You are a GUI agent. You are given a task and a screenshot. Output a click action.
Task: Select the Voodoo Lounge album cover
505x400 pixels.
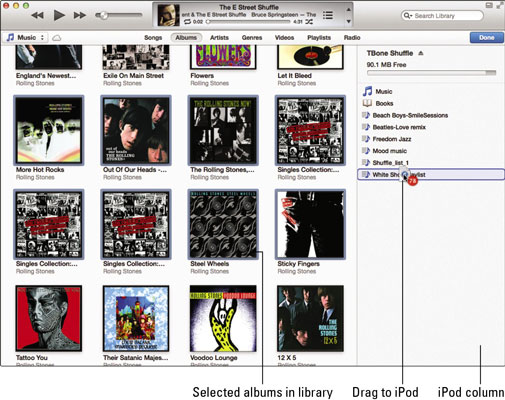pyautogui.click(x=223, y=318)
